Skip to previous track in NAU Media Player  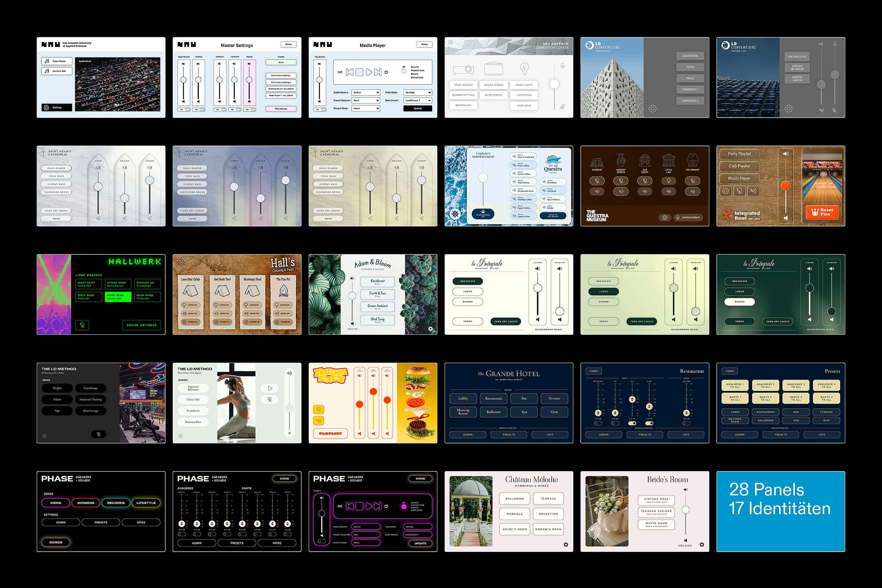[x=349, y=72]
